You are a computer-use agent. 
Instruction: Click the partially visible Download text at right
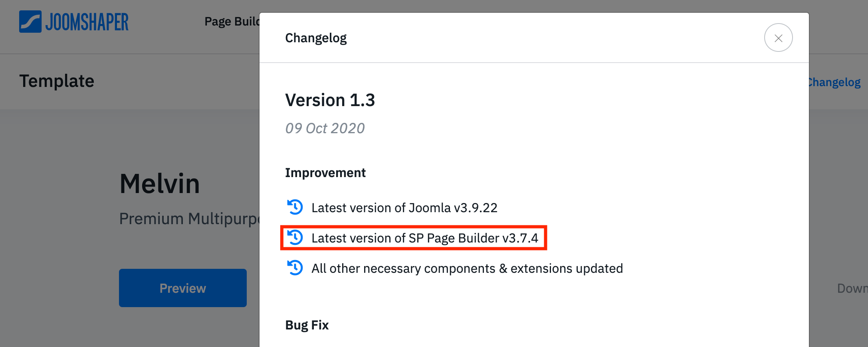click(x=852, y=288)
